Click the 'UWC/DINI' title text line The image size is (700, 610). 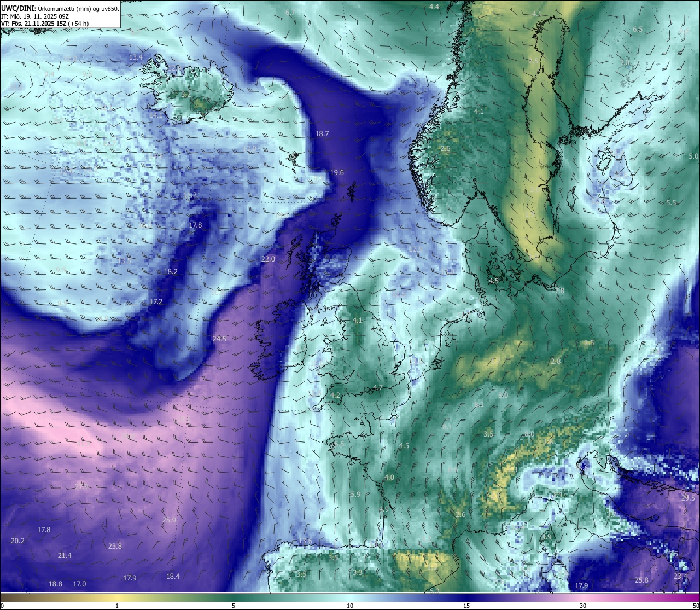[x=60, y=9]
